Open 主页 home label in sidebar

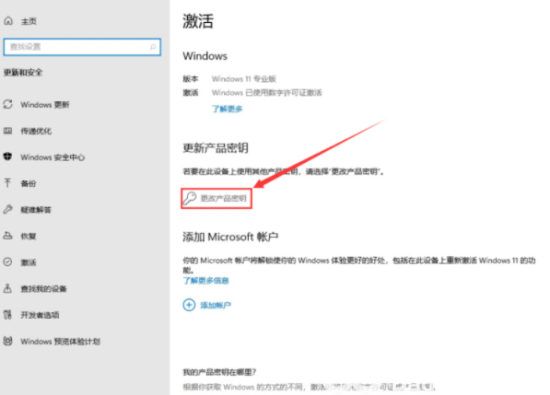pos(29,21)
